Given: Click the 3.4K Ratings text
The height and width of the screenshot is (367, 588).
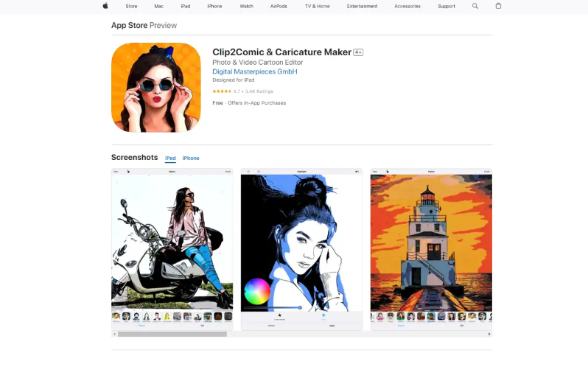Looking at the screenshot, I should 259,91.
